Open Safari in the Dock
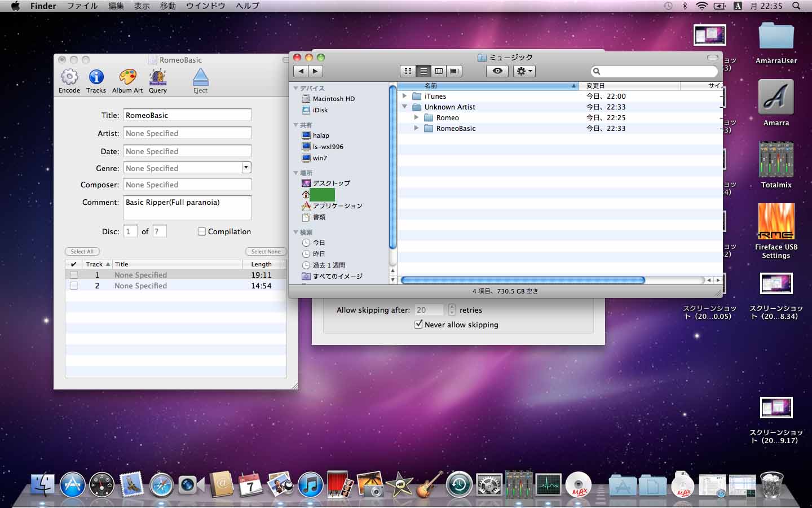Viewport: 812px width, 508px height. click(x=161, y=484)
